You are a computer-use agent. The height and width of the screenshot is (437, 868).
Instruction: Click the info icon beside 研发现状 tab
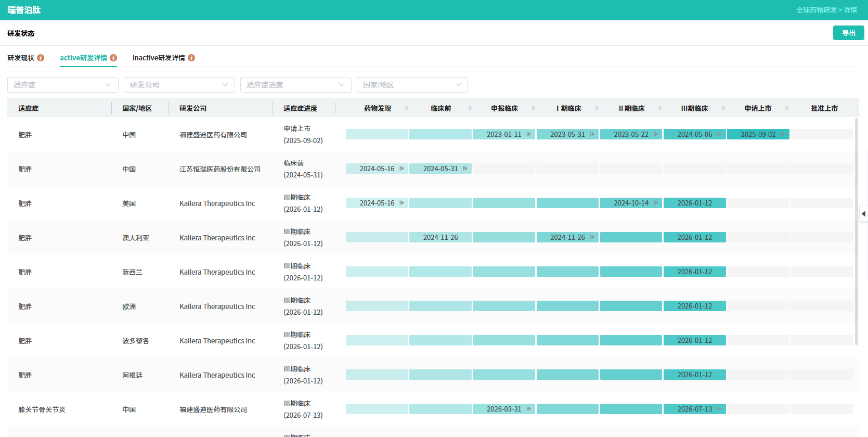click(41, 58)
